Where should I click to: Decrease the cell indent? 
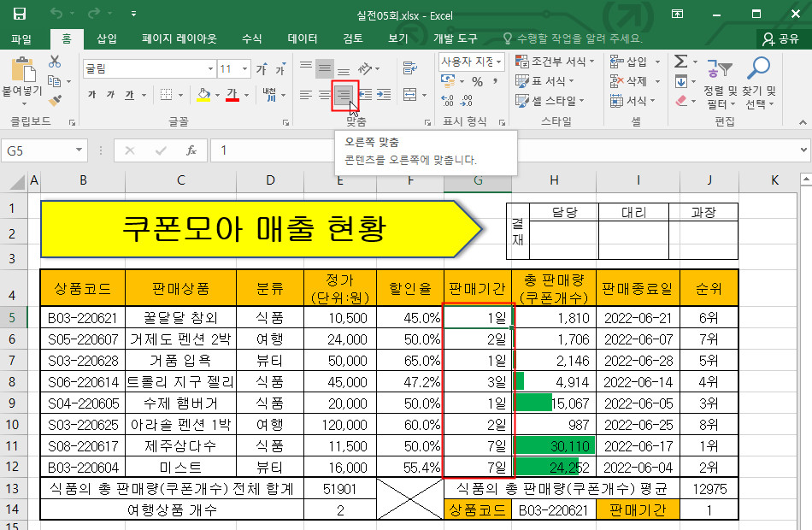pyautogui.click(x=365, y=95)
